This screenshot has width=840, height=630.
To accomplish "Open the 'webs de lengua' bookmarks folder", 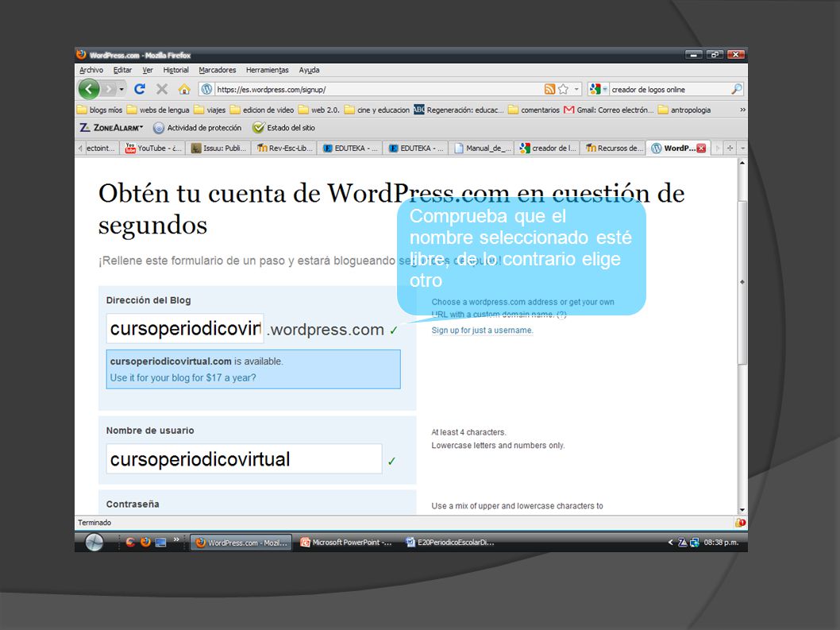I will (x=158, y=110).
